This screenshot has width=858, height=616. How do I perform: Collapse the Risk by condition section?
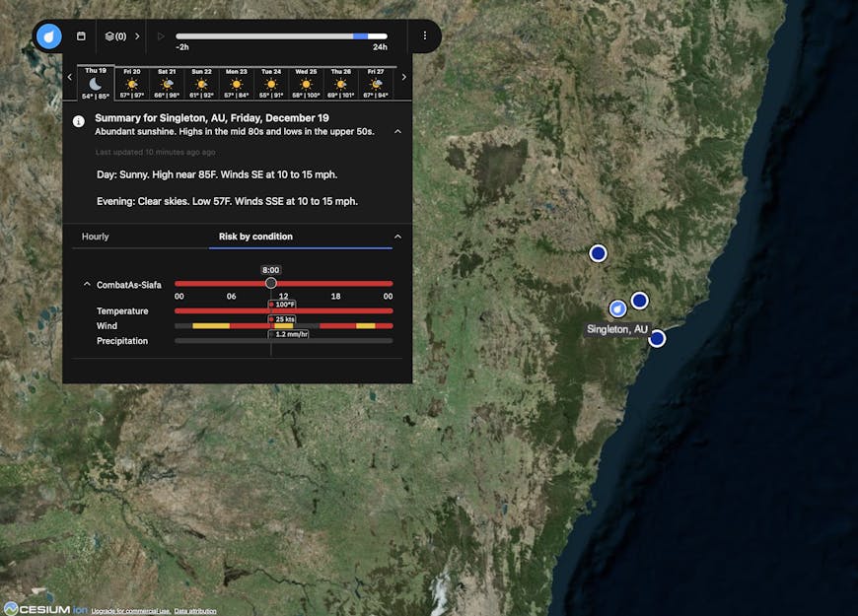(398, 236)
